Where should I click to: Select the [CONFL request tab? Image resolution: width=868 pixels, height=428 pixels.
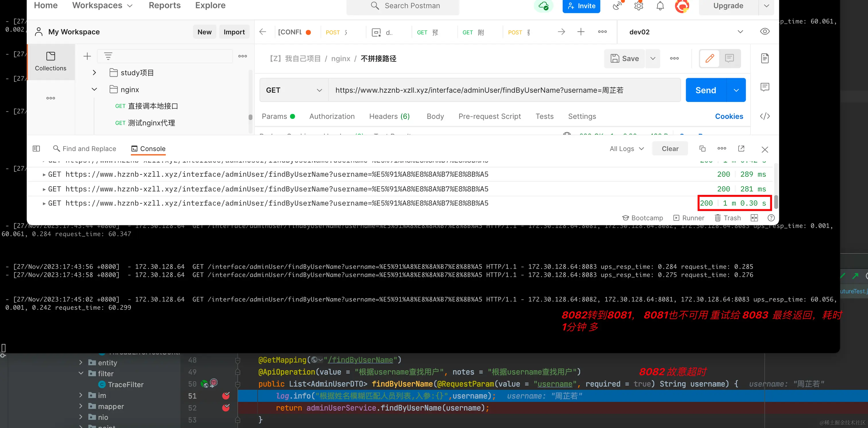[294, 32]
